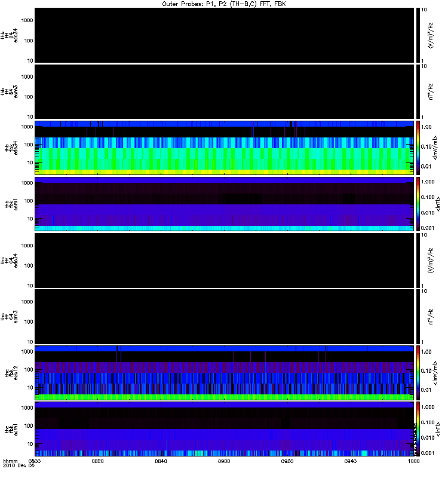Click the "0.10" color scale value of thb fbk edc34
448x478 pixels.
tap(426, 146)
